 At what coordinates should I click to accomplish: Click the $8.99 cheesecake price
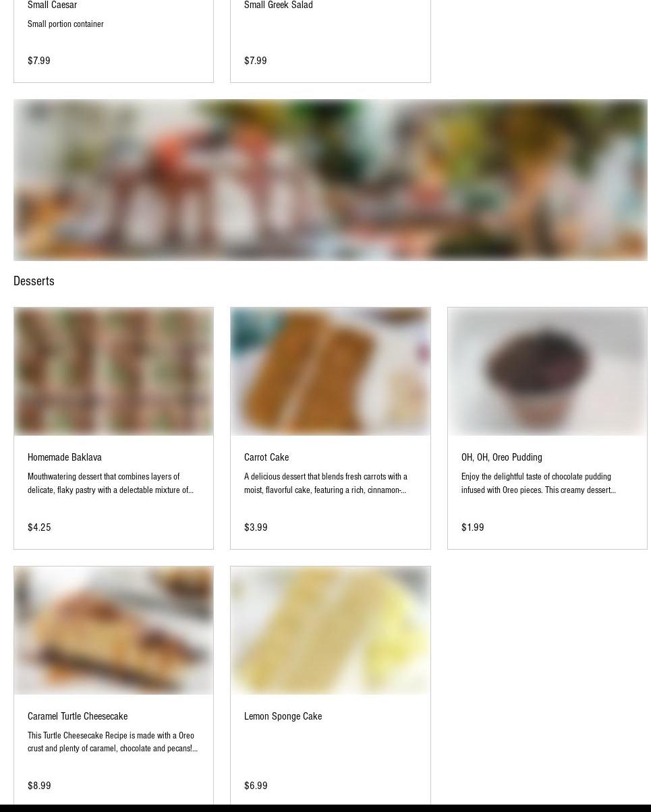click(x=39, y=786)
